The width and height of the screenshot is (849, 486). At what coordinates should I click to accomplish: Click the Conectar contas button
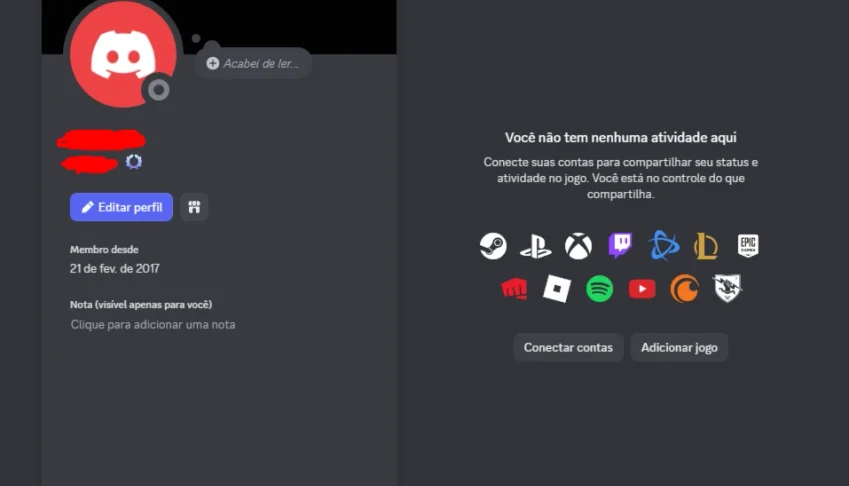coord(568,347)
